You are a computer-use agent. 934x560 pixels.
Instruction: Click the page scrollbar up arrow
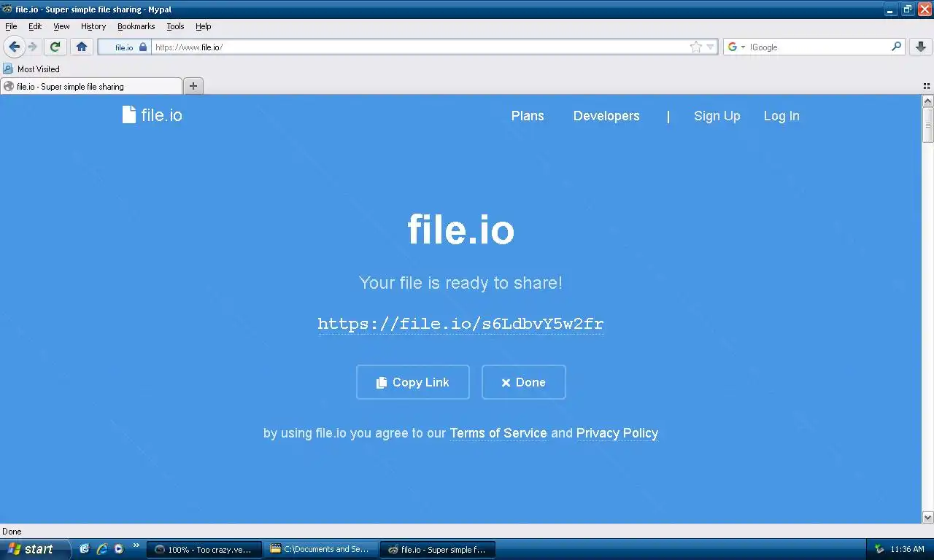[927, 101]
